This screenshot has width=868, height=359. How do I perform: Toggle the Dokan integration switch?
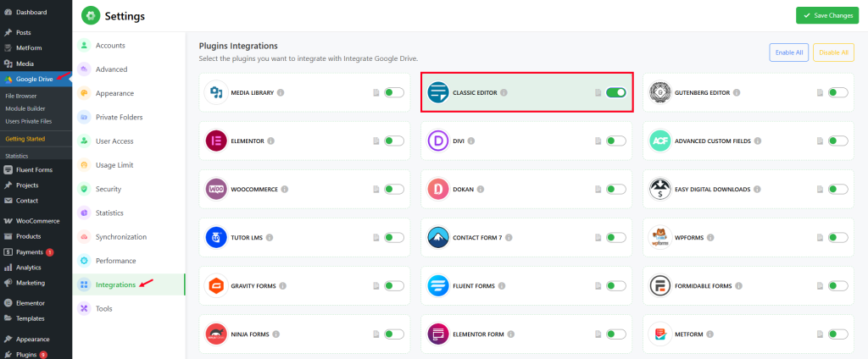616,189
